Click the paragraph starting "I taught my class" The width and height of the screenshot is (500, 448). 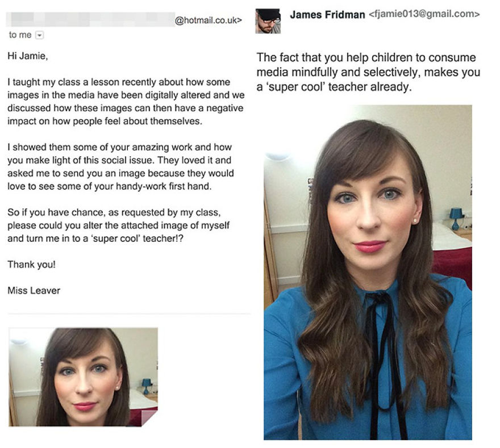click(x=126, y=102)
